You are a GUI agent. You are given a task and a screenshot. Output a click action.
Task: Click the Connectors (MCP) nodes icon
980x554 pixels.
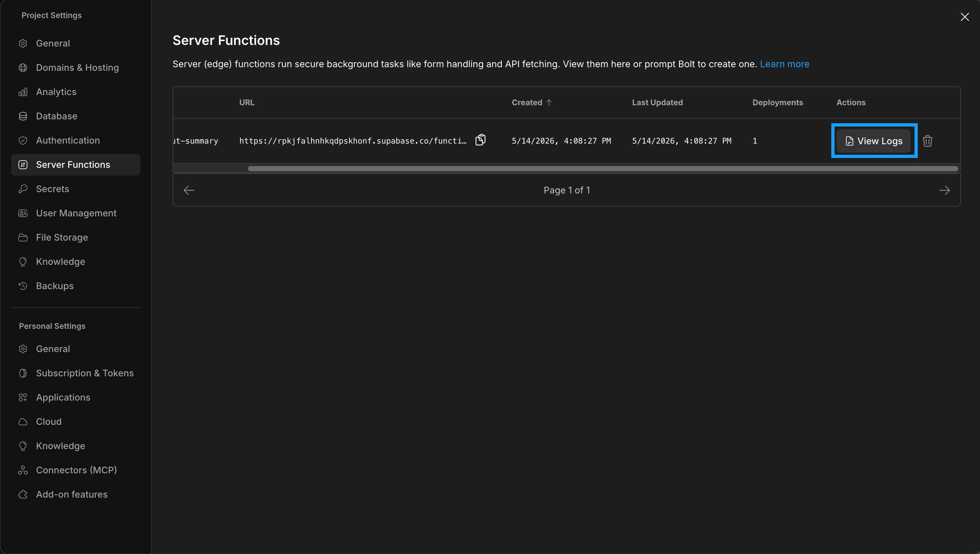point(23,470)
